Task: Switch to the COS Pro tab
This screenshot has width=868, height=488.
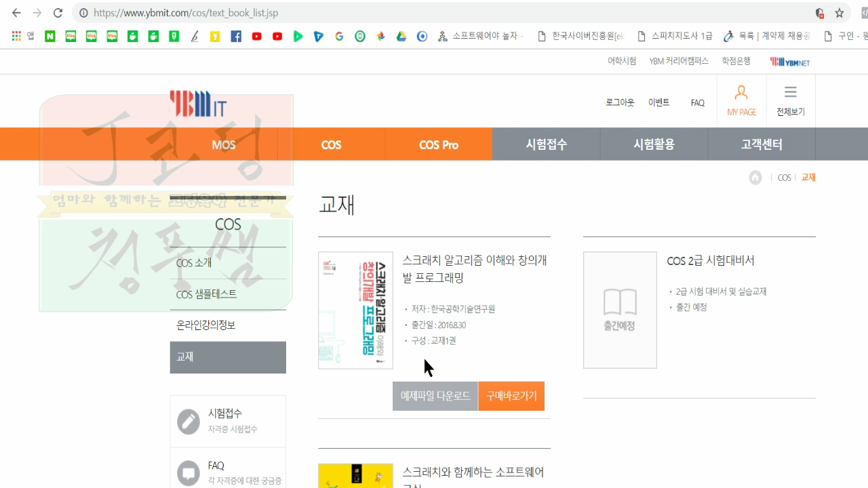Action: pyautogui.click(x=438, y=144)
